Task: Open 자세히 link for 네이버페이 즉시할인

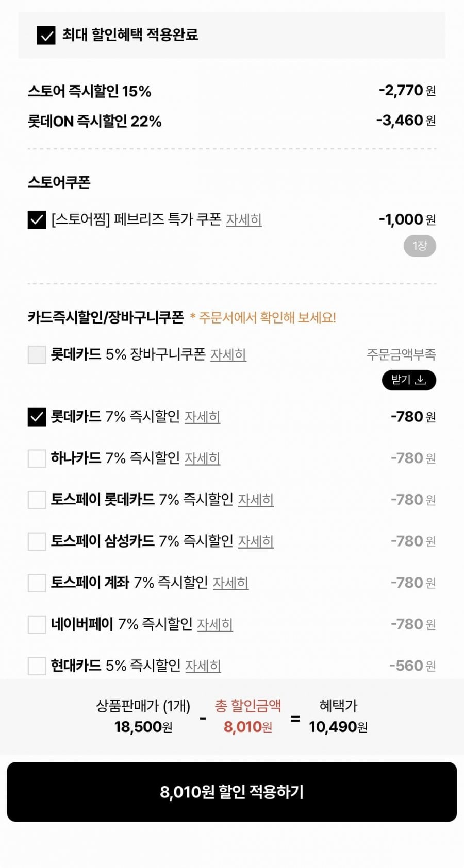Action: 215,624
